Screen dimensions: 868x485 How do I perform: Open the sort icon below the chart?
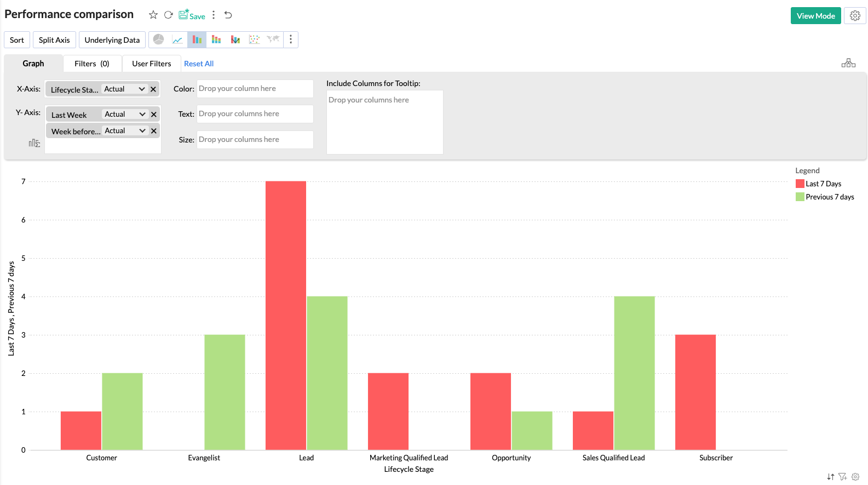click(831, 477)
